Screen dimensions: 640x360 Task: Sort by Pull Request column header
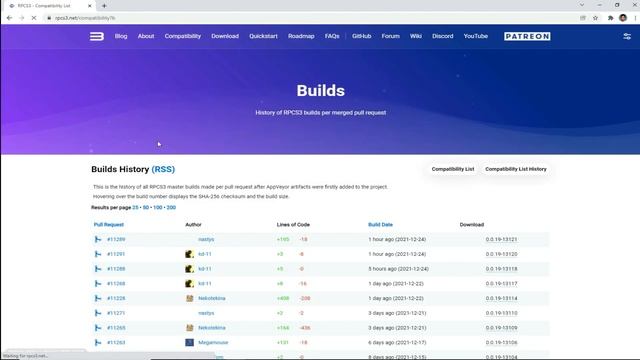click(109, 224)
